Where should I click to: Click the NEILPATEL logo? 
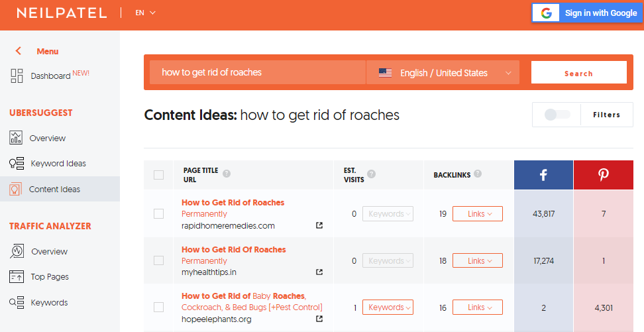(62, 13)
